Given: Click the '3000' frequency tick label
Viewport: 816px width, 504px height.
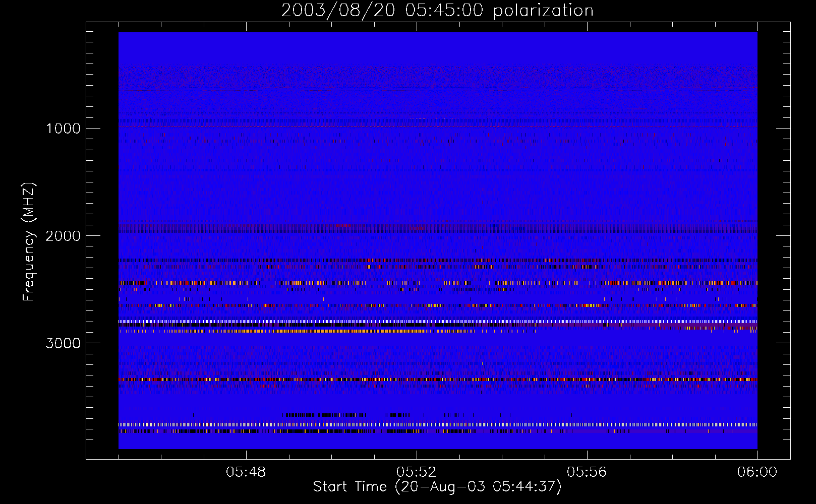Looking at the screenshot, I should click(x=63, y=343).
